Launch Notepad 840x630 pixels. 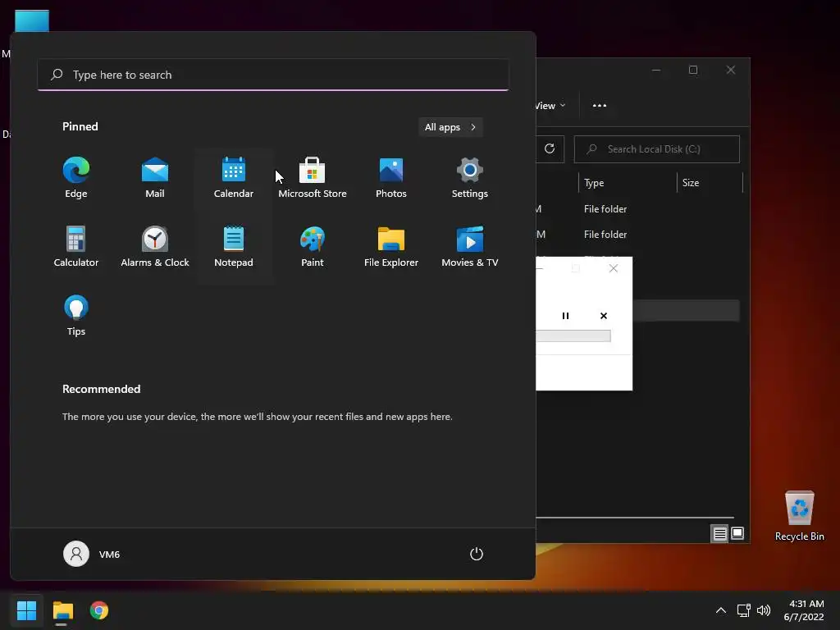pyautogui.click(x=234, y=246)
